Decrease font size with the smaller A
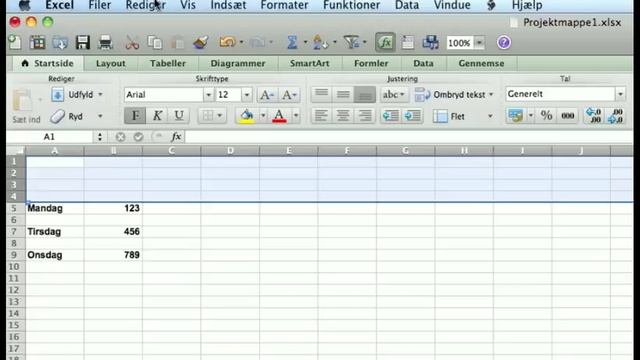640x360 pixels. [x=289, y=95]
